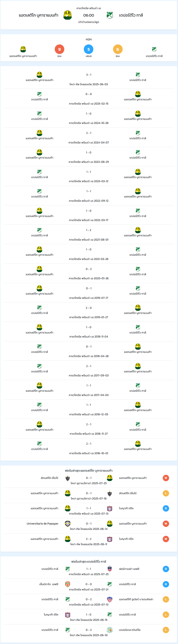Open the 2 - 1 match dated 2016-10-01

89,448
